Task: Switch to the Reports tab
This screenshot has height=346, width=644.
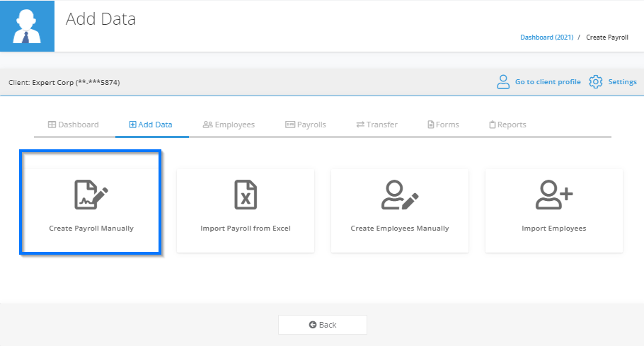Action: coord(507,125)
